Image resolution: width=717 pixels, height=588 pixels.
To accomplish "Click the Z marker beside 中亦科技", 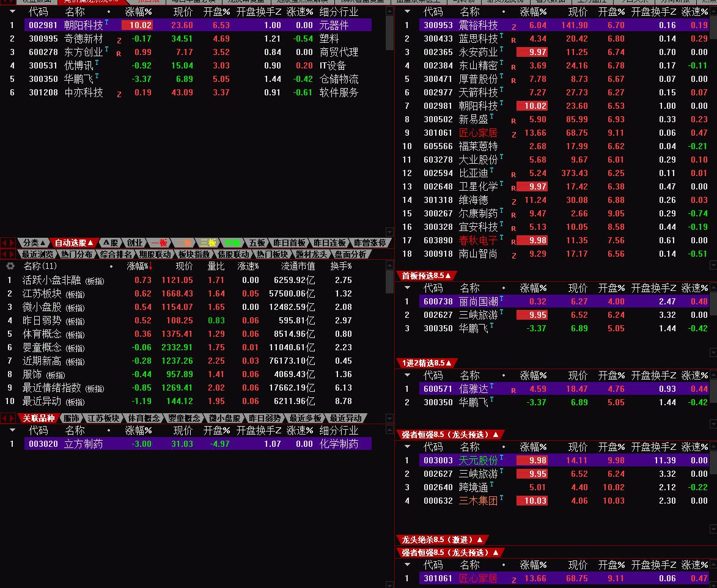I will coord(119,94).
